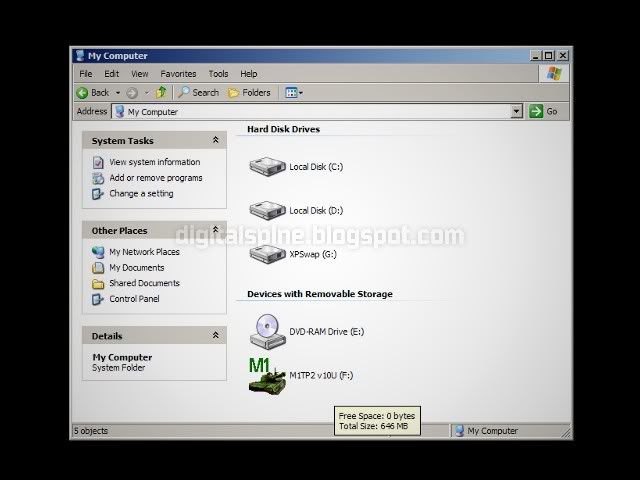Click the Add or remove programs icon
The image size is (640, 480).
(98, 178)
